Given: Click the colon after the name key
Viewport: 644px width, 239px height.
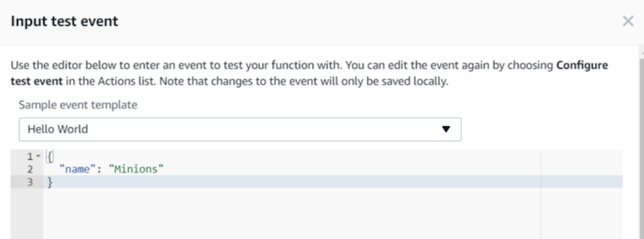Looking at the screenshot, I should (99, 169).
